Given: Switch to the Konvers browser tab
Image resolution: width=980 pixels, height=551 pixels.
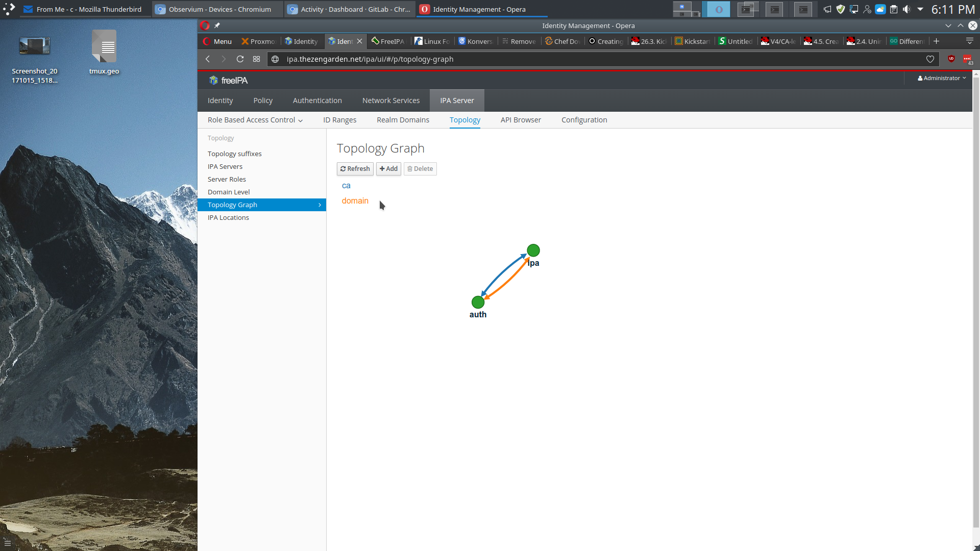Looking at the screenshot, I should (x=475, y=41).
